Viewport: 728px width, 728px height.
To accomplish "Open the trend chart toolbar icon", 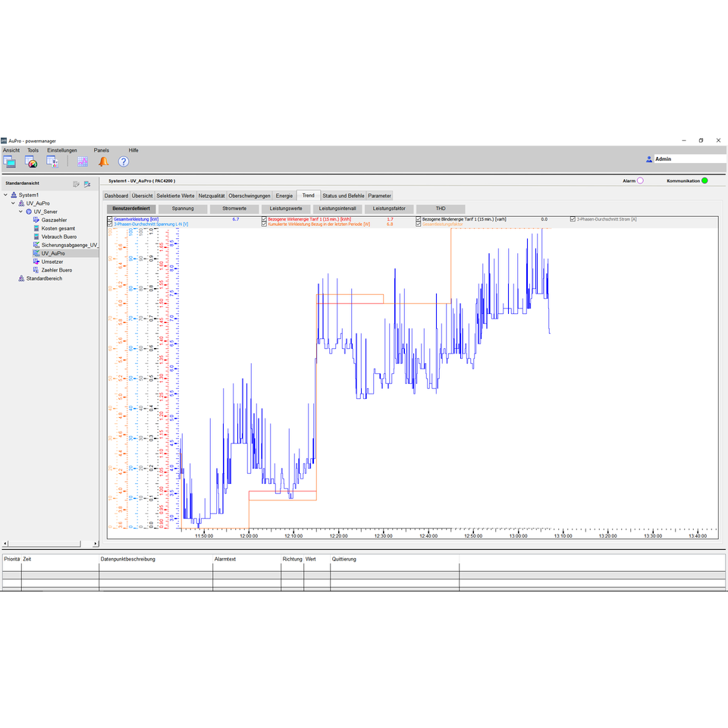I will (83, 162).
